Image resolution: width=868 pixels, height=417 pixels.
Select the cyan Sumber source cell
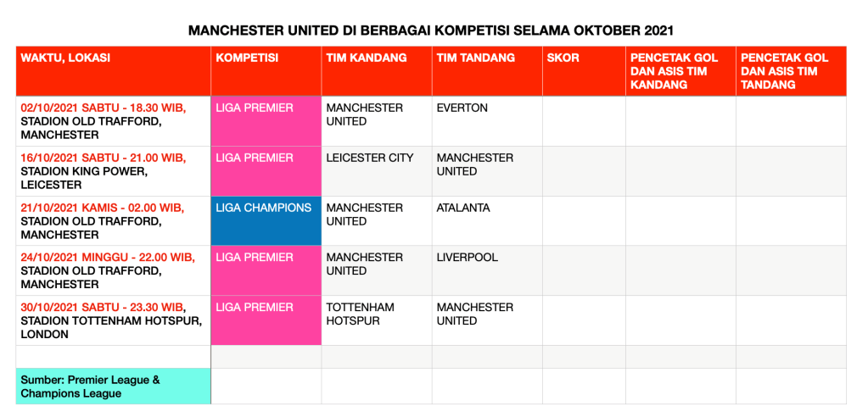click(113, 386)
